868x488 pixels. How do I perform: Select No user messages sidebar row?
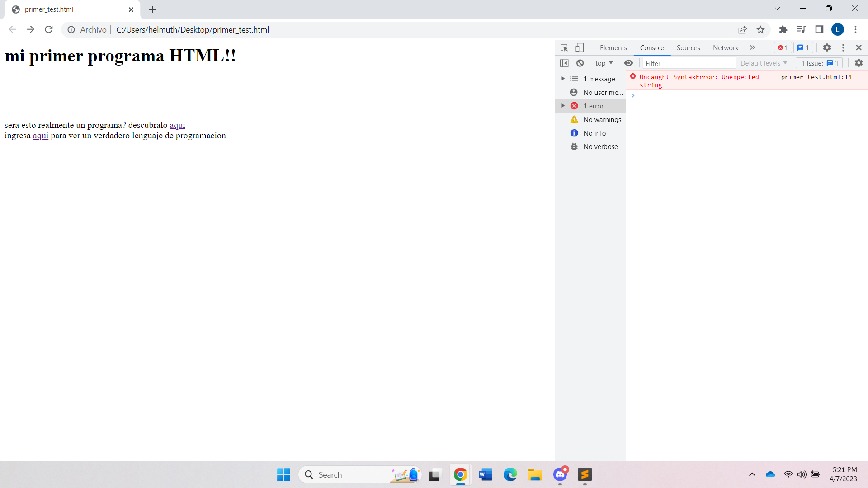[x=590, y=92]
